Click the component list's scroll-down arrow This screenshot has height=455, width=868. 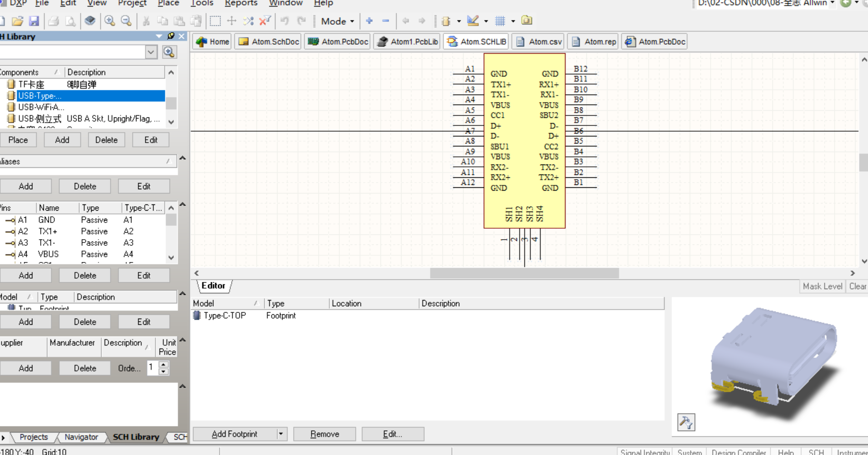pos(172,122)
